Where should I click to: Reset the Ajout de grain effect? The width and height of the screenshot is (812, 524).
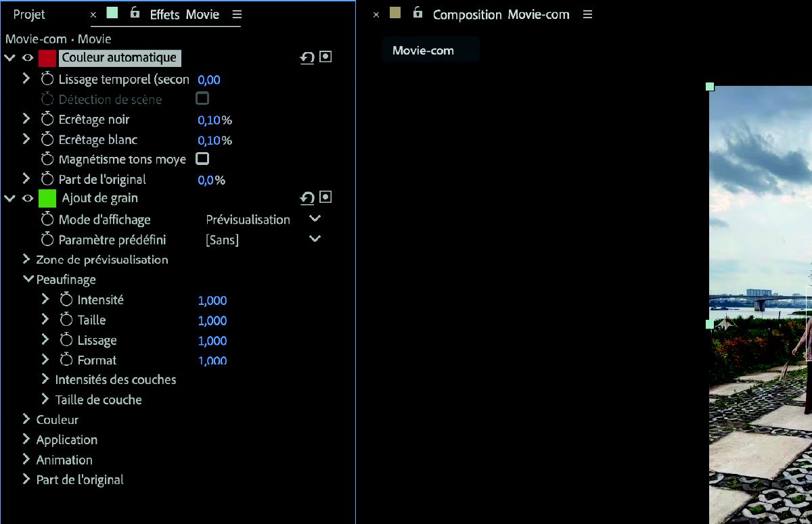[307, 198]
